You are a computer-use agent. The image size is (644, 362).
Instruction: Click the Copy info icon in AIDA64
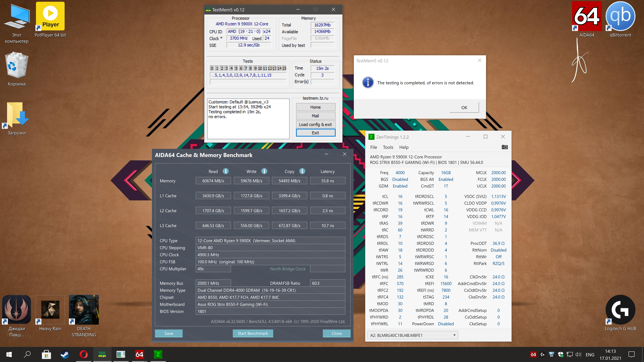302,171
